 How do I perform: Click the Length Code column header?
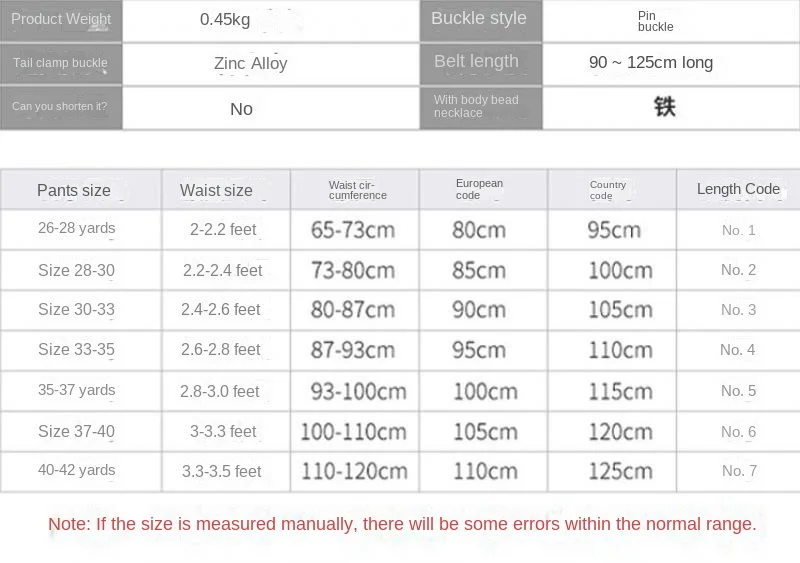click(738, 189)
